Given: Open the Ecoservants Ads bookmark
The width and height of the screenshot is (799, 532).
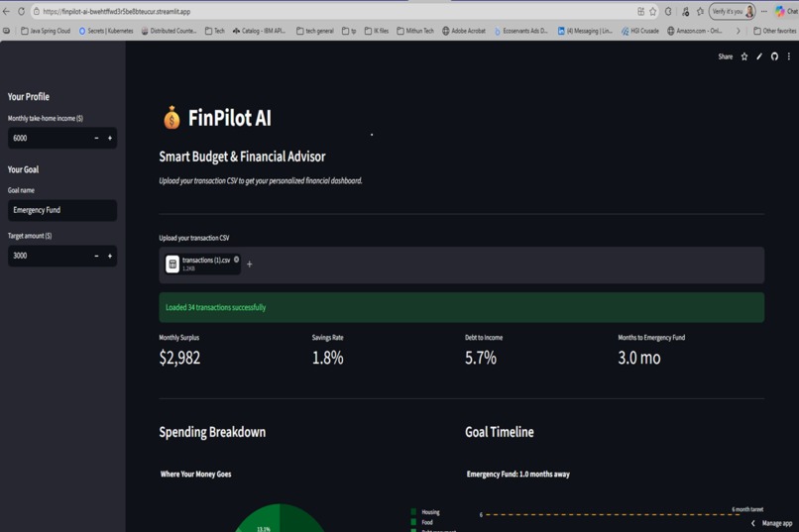Looking at the screenshot, I should (x=520, y=31).
